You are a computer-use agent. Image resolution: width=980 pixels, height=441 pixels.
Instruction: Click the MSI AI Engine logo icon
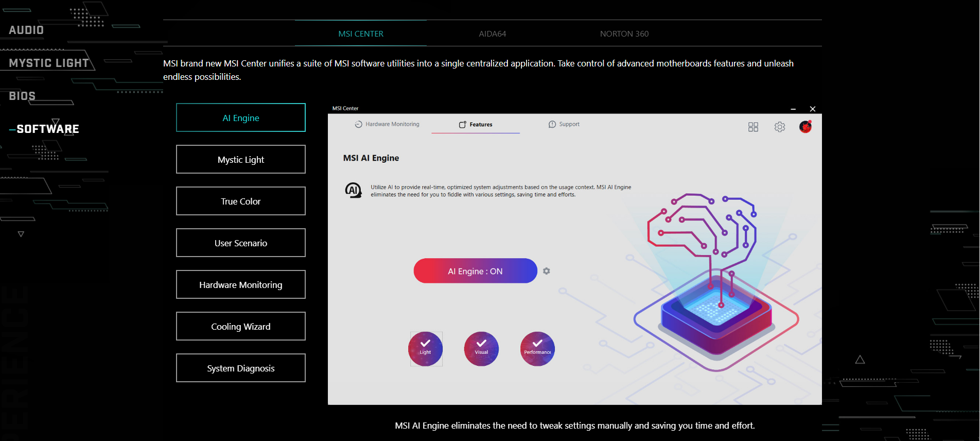[353, 191]
